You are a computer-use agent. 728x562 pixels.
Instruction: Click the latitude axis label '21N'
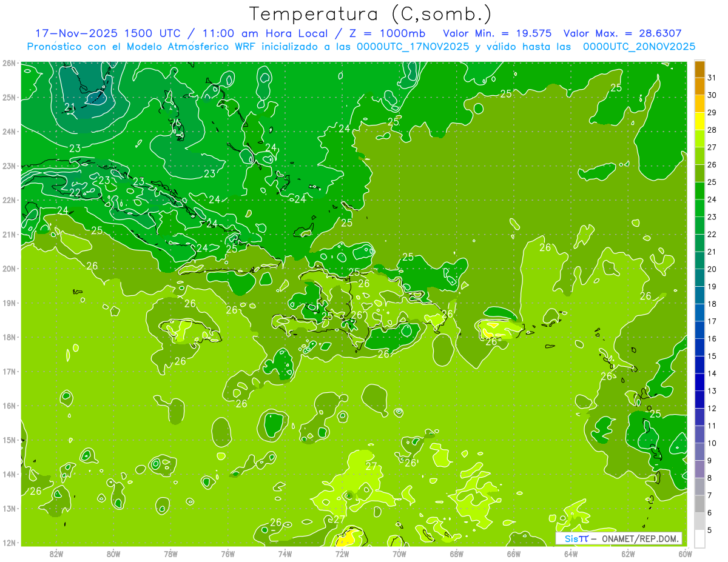(9, 235)
